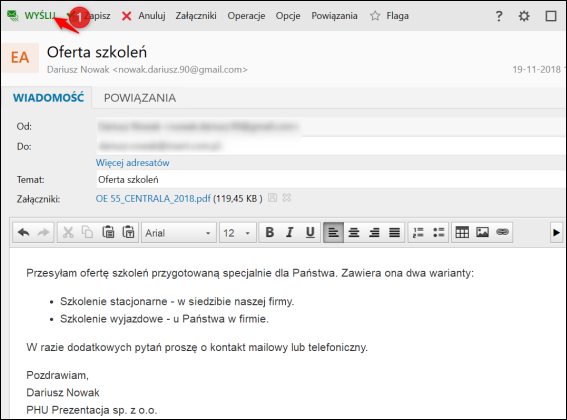Click the red X cancel icon
This screenshot has width=567, height=420.
click(127, 16)
